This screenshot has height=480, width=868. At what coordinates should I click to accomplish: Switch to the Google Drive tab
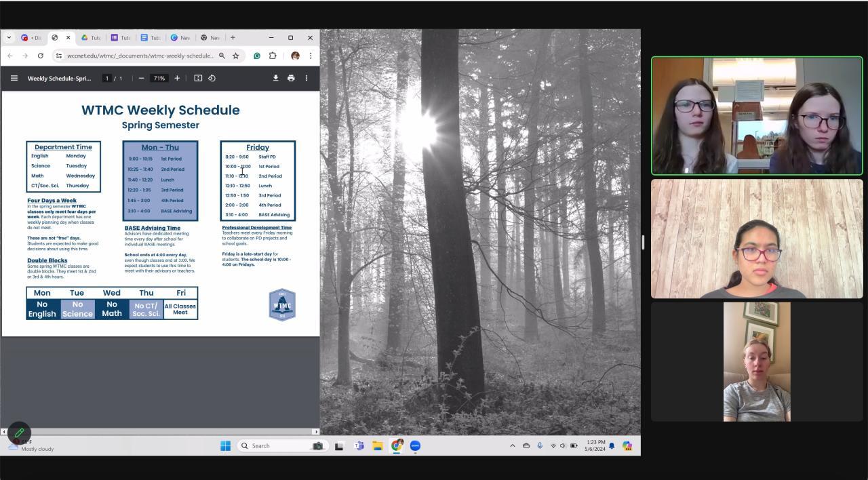pos(91,37)
